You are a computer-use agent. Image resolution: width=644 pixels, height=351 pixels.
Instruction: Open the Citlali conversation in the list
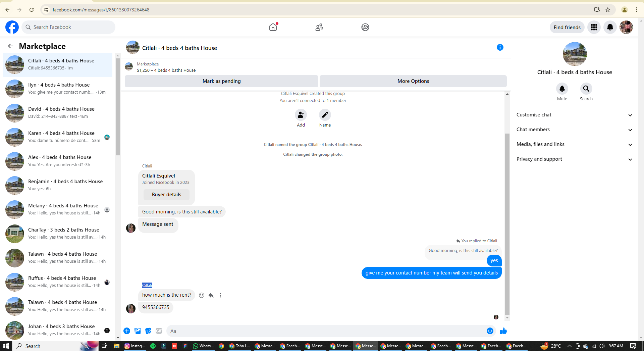[58, 65]
